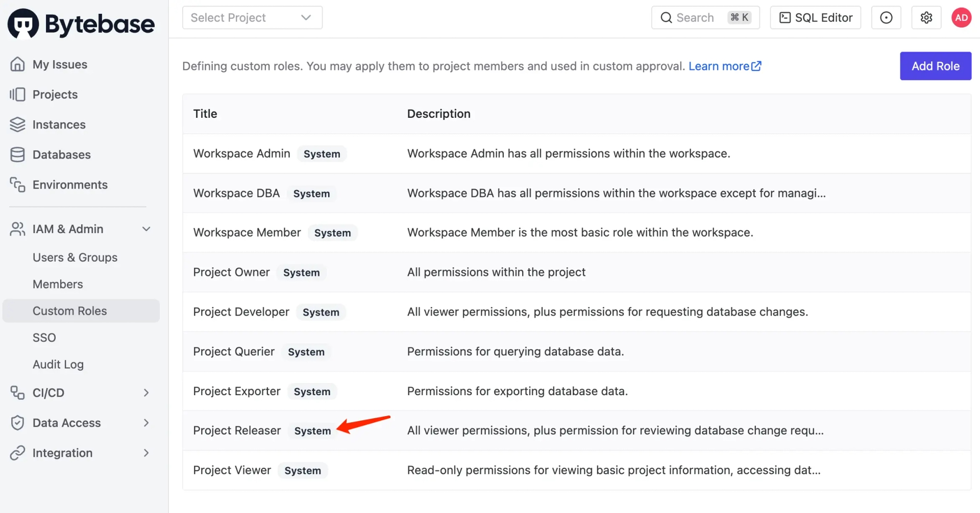Click 'All permissions within the project' description
Image resolution: width=980 pixels, height=513 pixels.
click(496, 272)
